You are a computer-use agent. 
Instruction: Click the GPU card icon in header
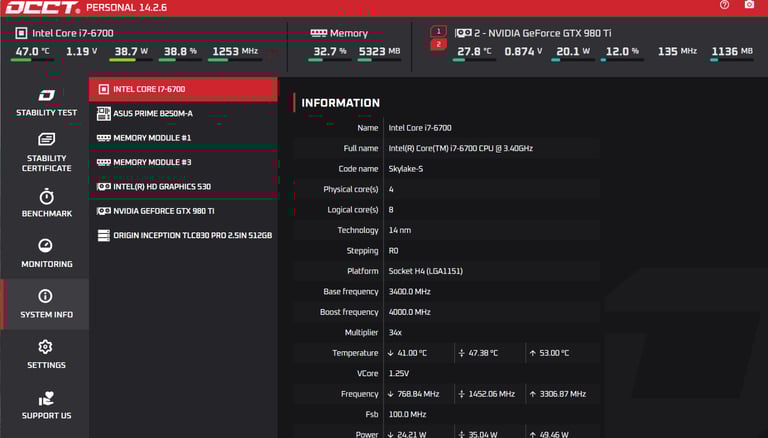[x=463, y=33]
